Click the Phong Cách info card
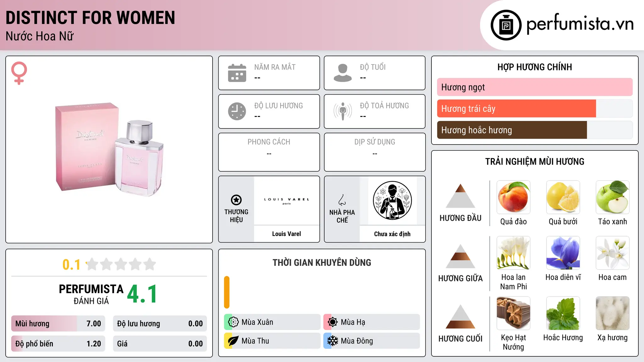 (269, 152)
